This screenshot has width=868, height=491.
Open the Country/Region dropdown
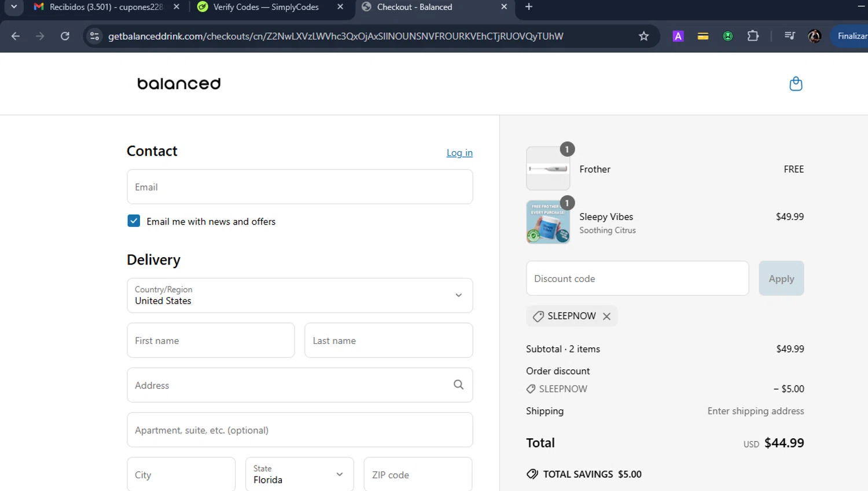point(300,295)
